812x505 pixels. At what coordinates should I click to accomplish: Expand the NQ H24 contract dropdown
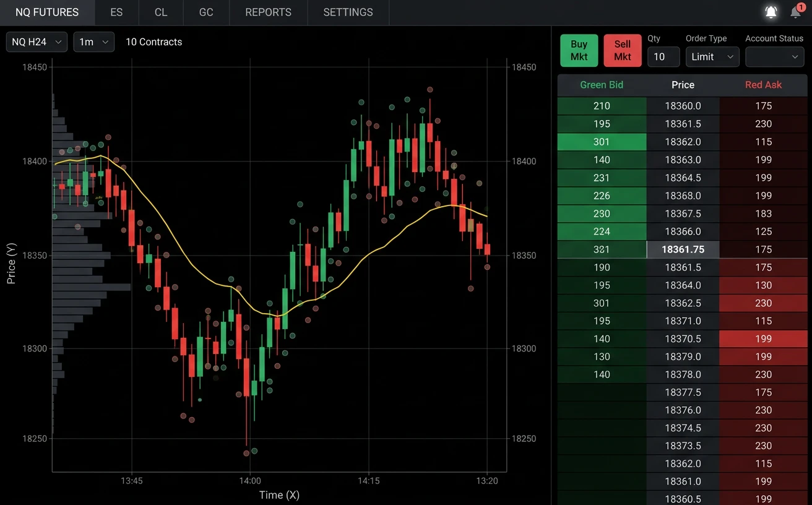click(37, 42)
